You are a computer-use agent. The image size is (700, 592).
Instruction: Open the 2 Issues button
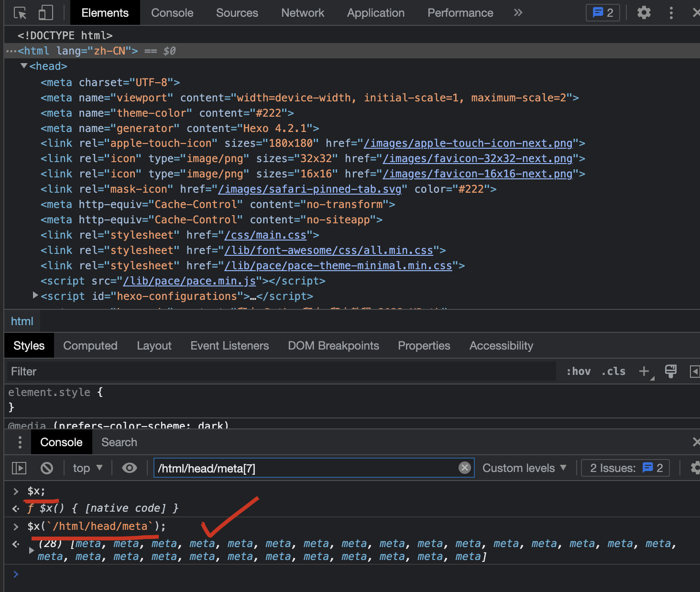[625, 468]
